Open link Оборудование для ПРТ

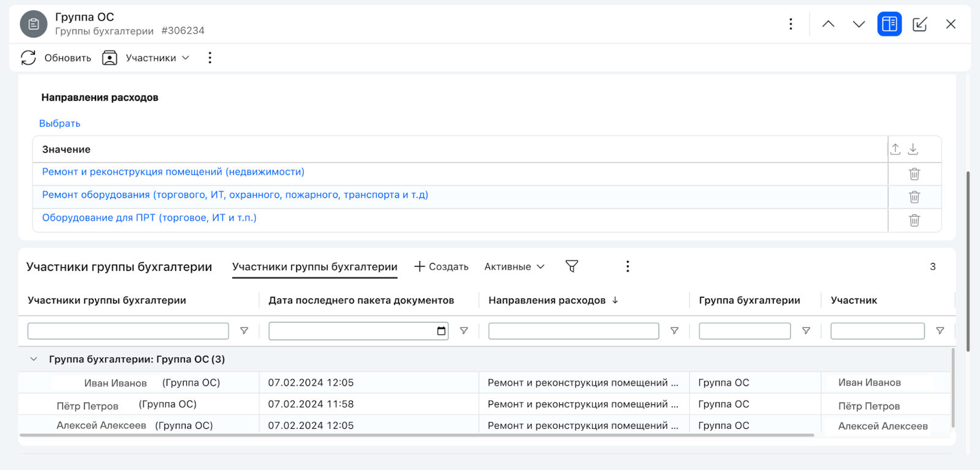[149, 218]
